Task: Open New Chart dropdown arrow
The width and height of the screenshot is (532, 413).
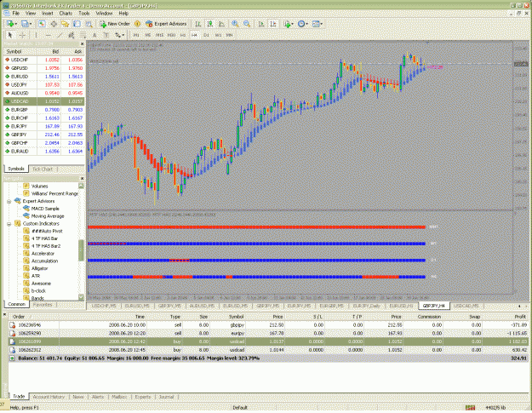Action: pos(15,24)
